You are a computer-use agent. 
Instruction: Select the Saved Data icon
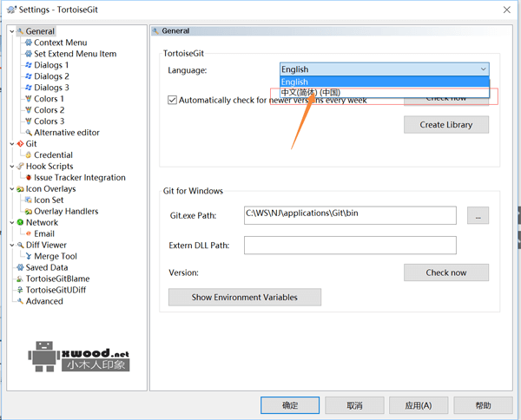point(19,268)
